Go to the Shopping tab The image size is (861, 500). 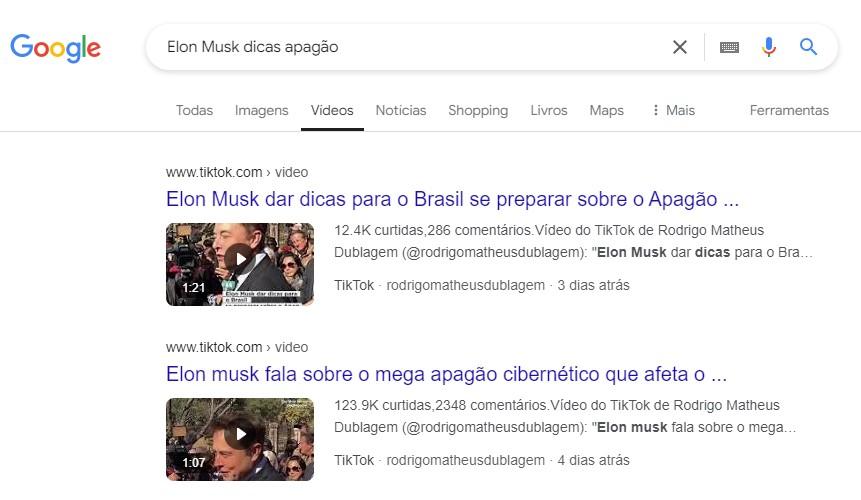coord(478,110)
